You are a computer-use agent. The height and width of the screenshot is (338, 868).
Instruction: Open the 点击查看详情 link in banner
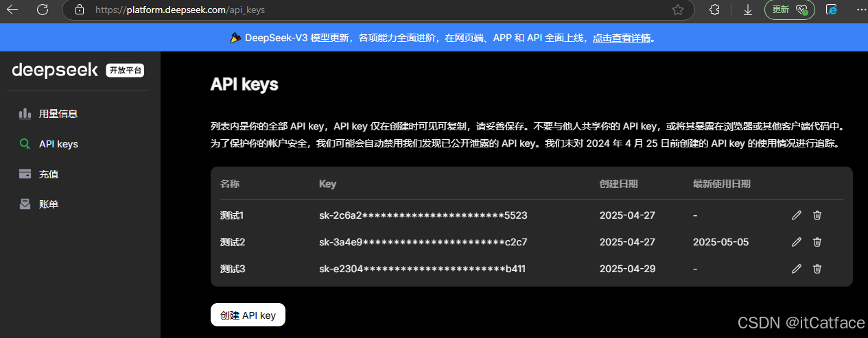pyautogui.click(x=621, y=38)
